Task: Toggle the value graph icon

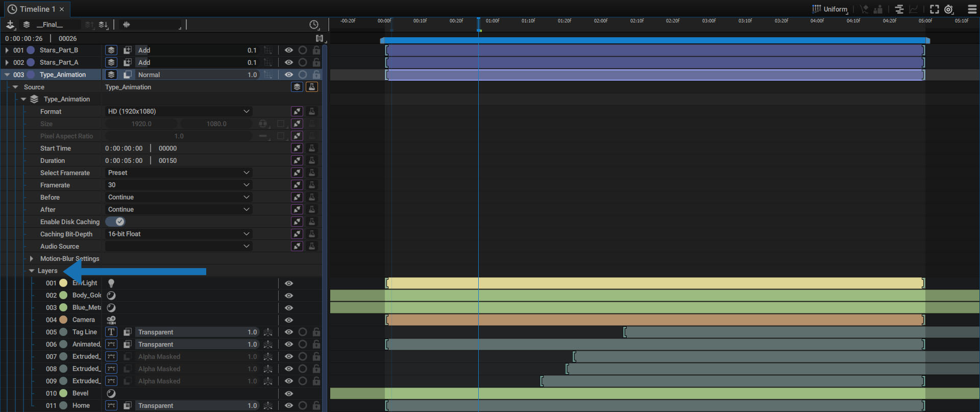Action: (914, 9)
